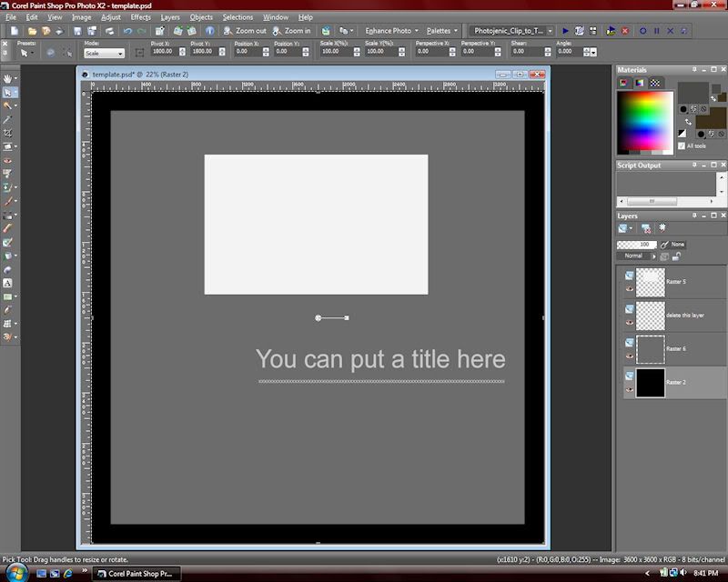Hide the Raster 5 layer using eye icon
Image resolution: width=728 pixels, height=582 pixels.
tap(630, 290)
